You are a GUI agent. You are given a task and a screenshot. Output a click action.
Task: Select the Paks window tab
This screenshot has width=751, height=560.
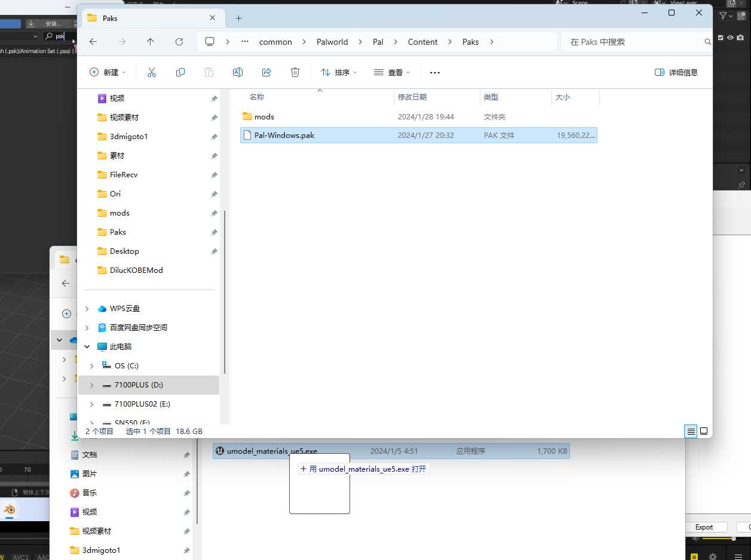pyautogui.click(x=149, y=18)
